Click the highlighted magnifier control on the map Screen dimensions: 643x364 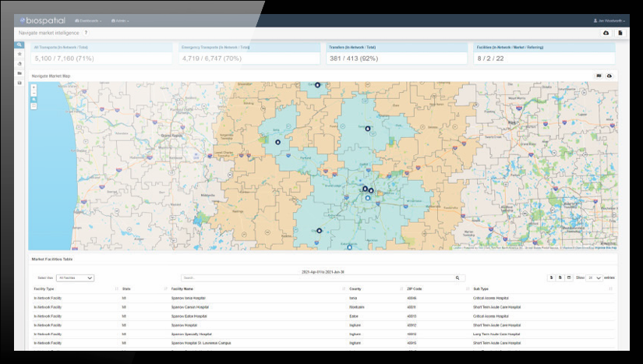(34, 100)
